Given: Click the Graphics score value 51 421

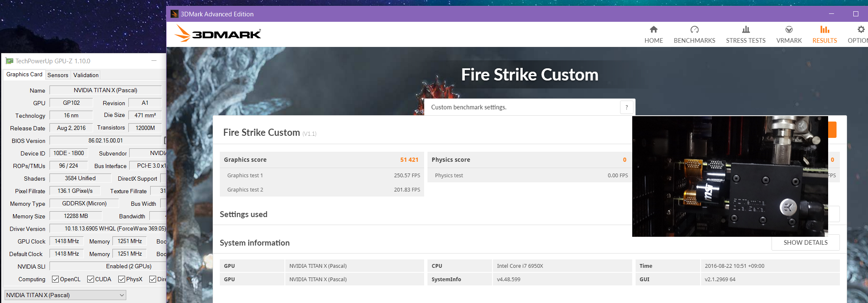Looking at the screenshot, I should [x=409, y=160].
